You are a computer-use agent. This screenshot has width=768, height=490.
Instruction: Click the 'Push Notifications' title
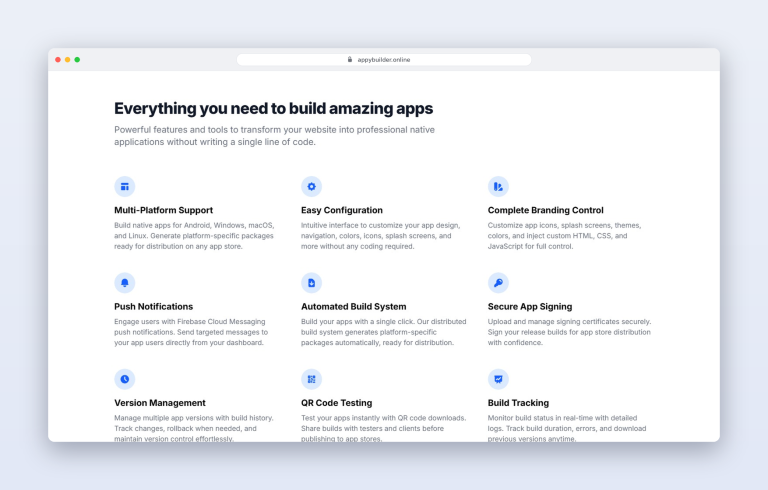154,306
